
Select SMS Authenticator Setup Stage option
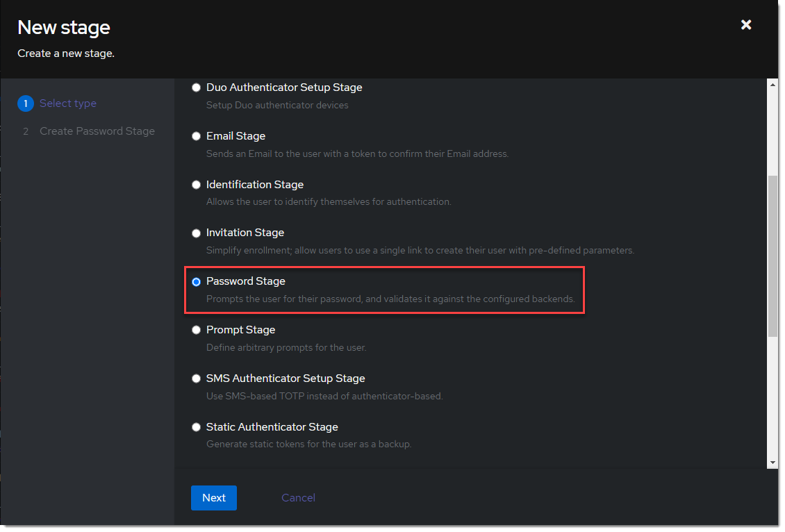(197, 379)
